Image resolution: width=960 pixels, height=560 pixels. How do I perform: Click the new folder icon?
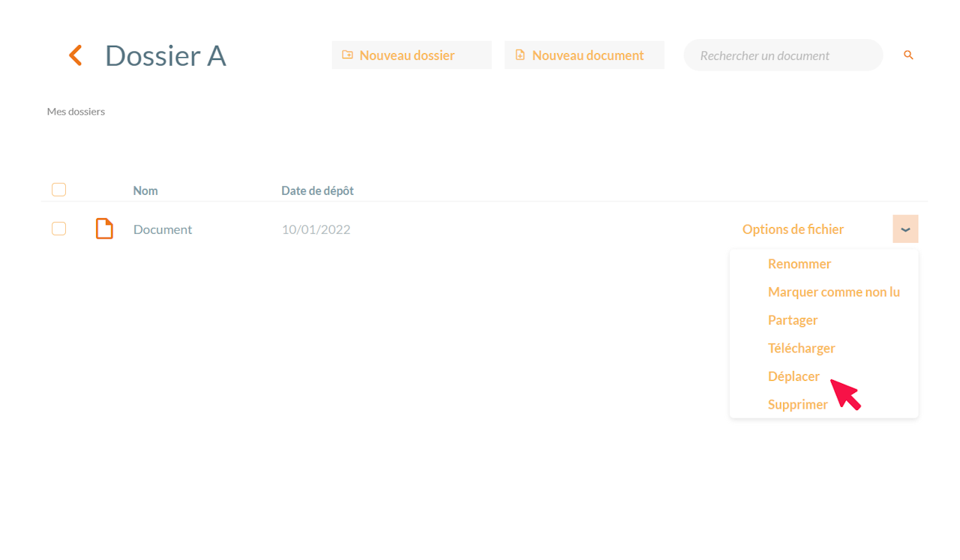coord(347,55)
